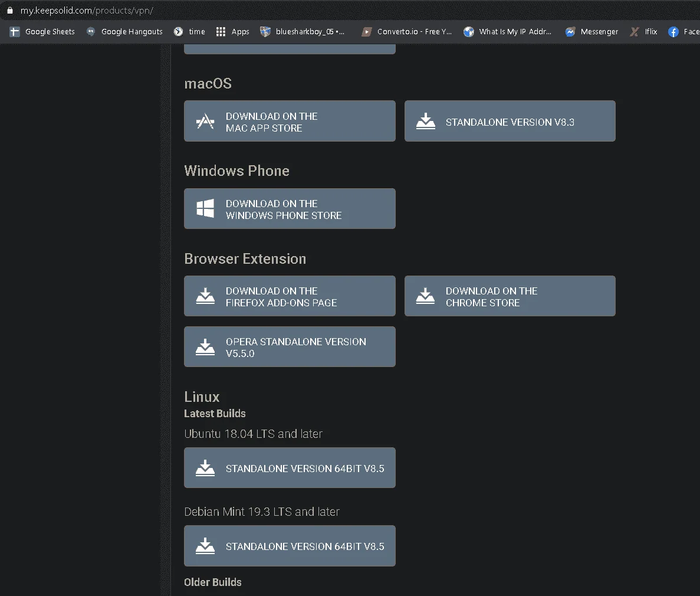Click download icon on Debian Mint Standalone button

205,545
